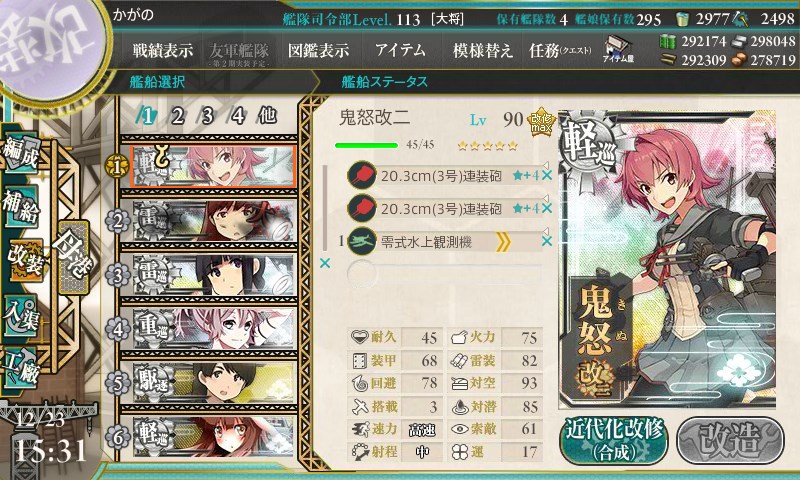Image resolution: width=800 pixels, height=480 pixels.
Task: Return to 母港 home port icon
Action: point(73,257)
